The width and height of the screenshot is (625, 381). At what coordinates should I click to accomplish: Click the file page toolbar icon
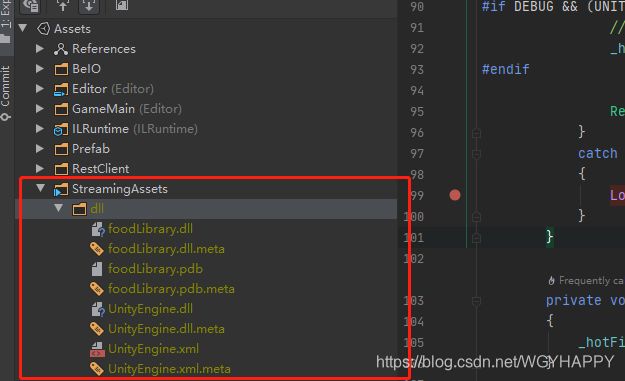click(x=122, y=5)
